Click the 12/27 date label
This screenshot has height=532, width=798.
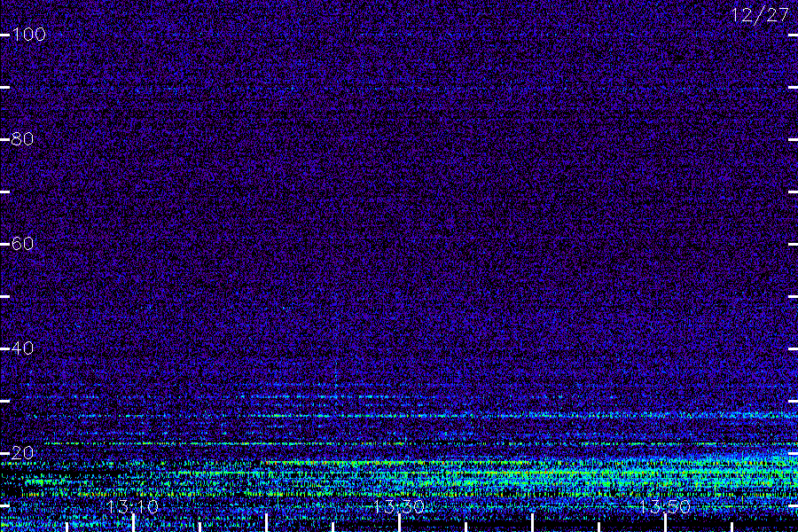[760, 15]
